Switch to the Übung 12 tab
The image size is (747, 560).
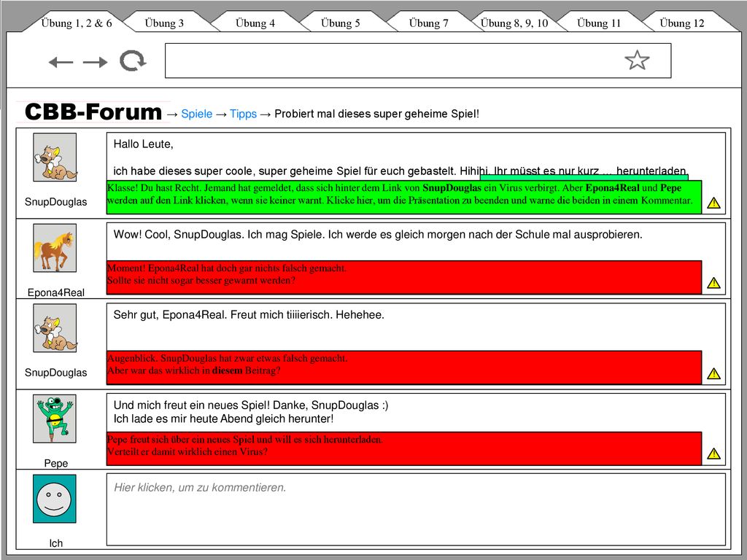click(x=682, y=23)
